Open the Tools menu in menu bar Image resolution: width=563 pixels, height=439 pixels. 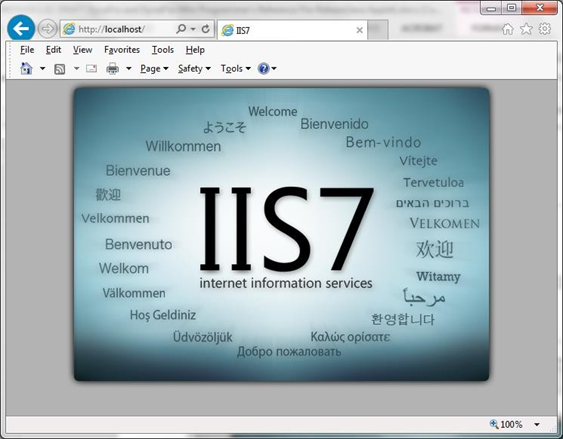163,50
